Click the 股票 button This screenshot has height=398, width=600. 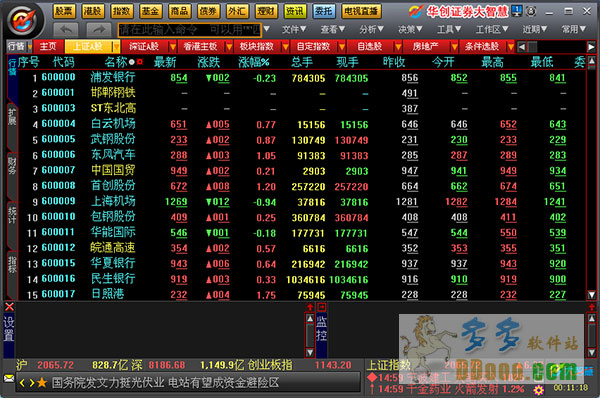click(64, 11)
